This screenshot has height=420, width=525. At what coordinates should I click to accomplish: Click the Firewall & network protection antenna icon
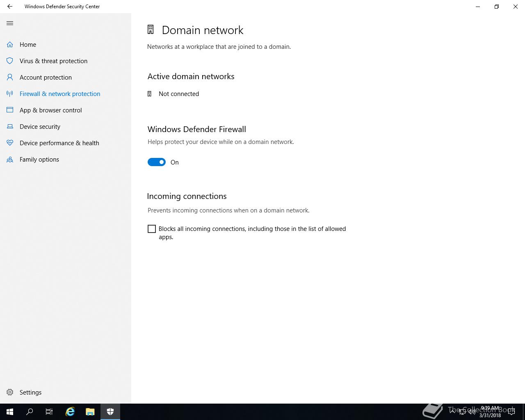pyautogui.click(x=10, y=94)
